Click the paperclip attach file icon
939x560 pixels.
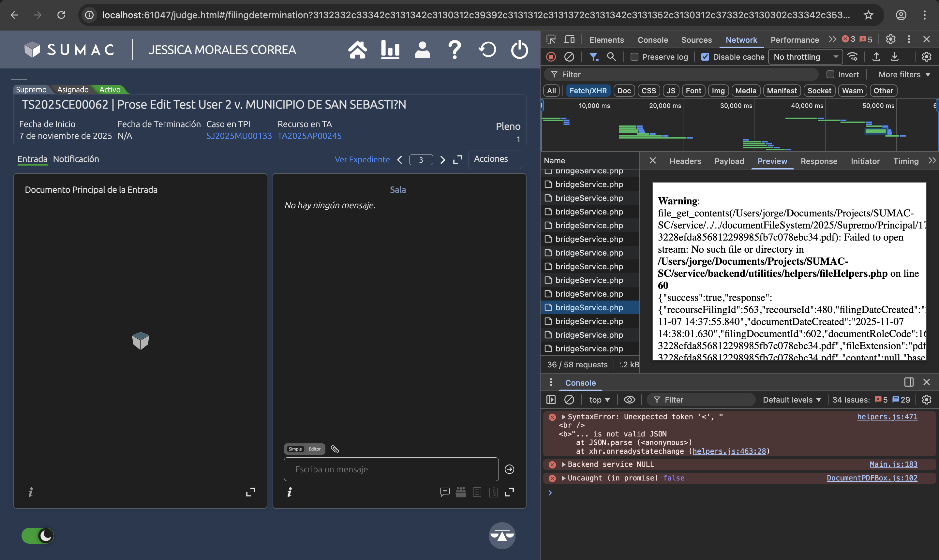click(x=335, y=449)
